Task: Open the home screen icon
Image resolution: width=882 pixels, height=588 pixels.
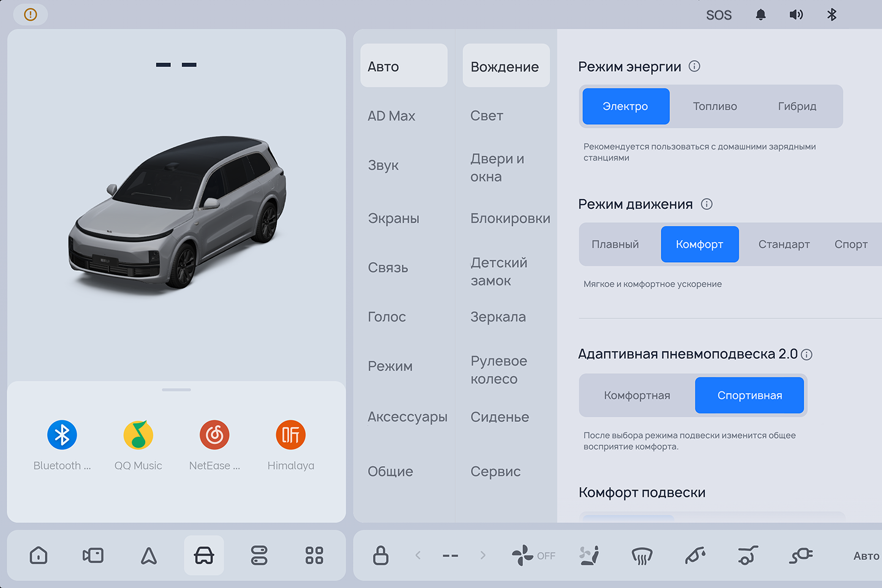Action: tap(39, 556)
